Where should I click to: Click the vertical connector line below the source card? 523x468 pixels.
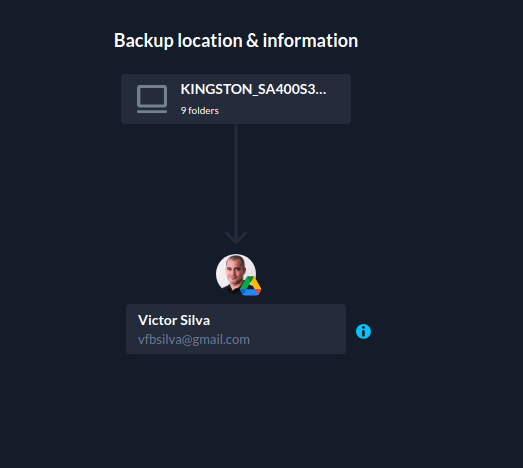point(236,177)
